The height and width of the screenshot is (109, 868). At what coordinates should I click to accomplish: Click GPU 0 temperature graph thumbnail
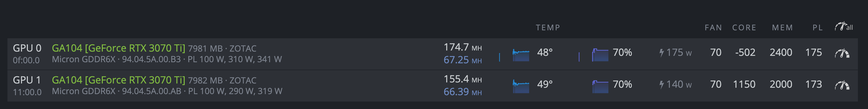point(521,55)
